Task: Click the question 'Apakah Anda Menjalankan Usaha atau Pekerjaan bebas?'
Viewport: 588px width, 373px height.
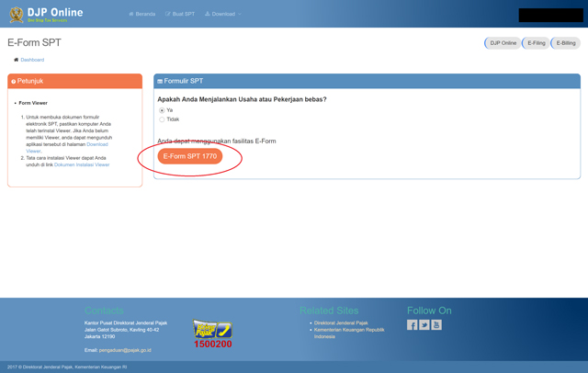Action: (x=242, y=99)
